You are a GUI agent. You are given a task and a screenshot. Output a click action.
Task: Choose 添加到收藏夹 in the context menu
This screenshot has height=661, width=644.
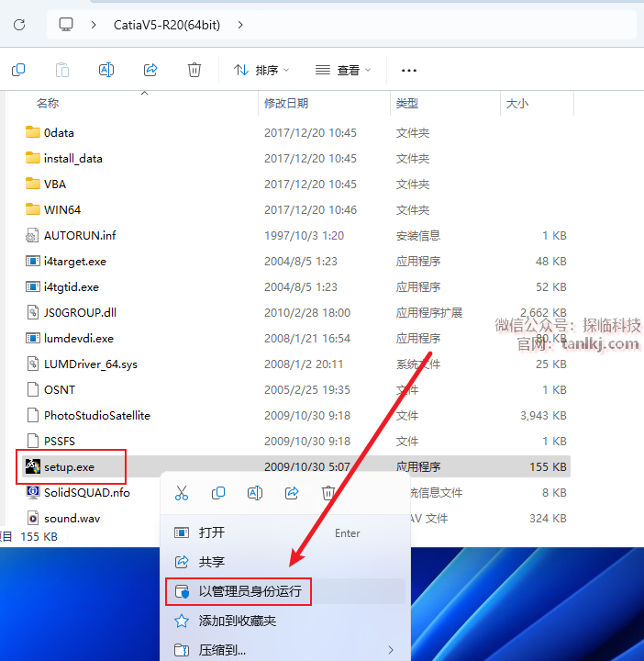237,621
